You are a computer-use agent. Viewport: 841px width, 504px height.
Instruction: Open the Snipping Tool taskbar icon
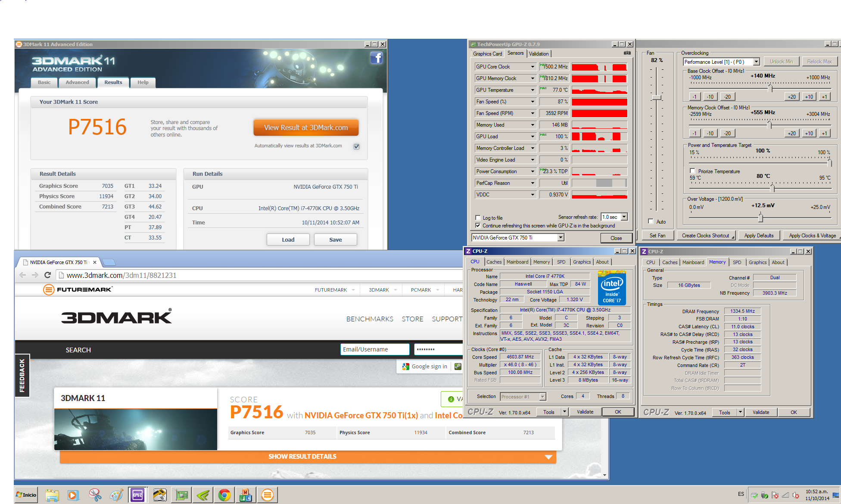[95, 495]
